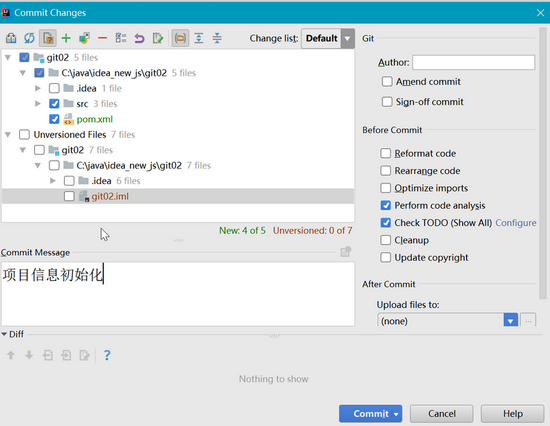Open the Change list Default dropdown

coord(328,38)
